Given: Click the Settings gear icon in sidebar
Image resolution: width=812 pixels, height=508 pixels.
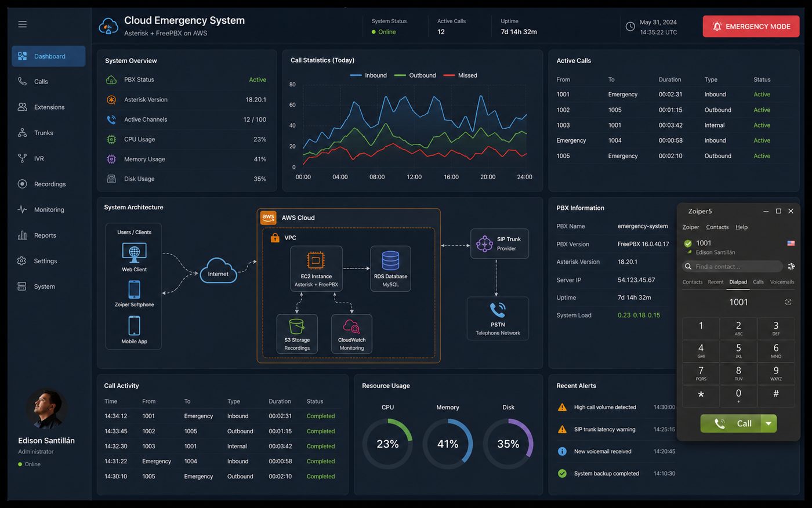Looking at the screenshot, I should coord(22,261).
